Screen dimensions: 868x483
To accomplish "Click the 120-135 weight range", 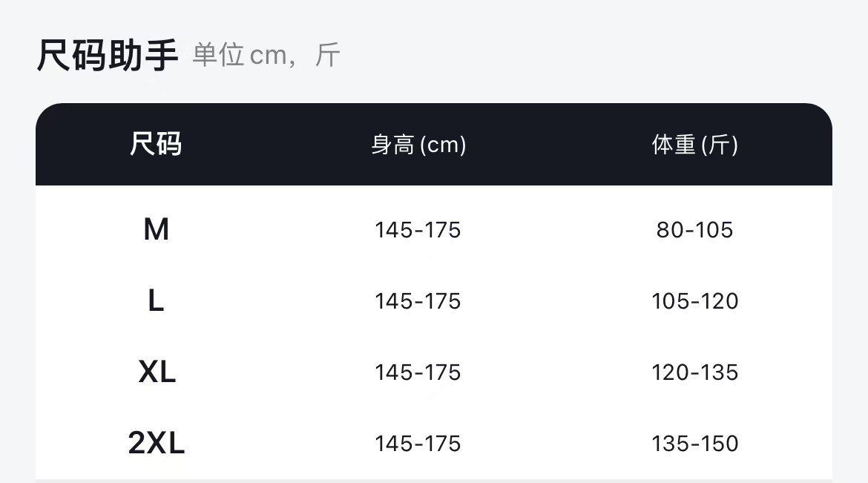I will tap(694, 372).
